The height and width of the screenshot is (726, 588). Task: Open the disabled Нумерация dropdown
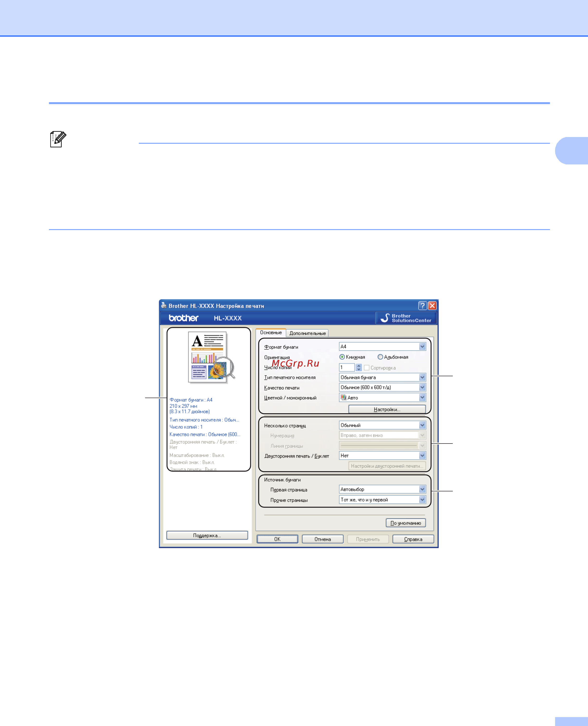pos(382,435)
